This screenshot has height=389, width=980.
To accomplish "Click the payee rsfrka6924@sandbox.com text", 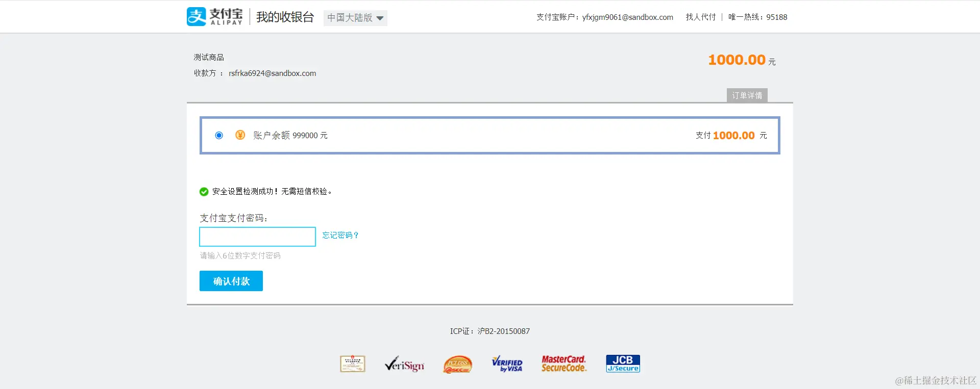I will 273,73.
